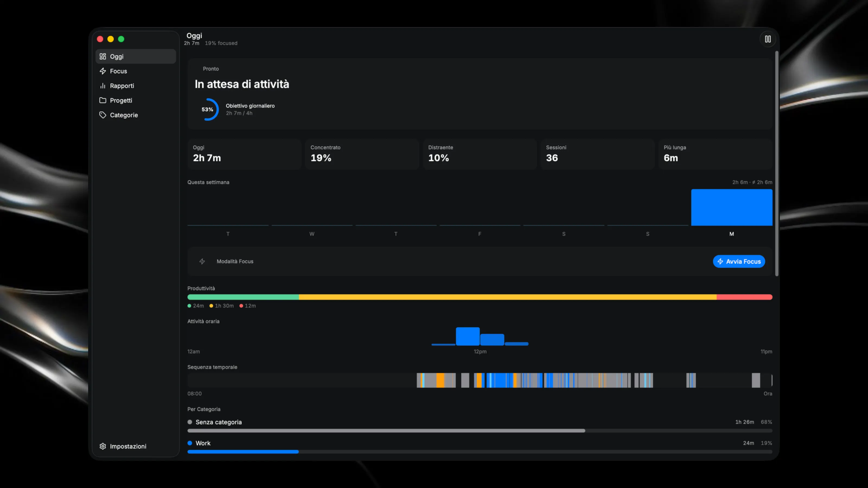The image size is (868, 488).
Task: Click the Progetti folder icon
Action: point(103,100)
